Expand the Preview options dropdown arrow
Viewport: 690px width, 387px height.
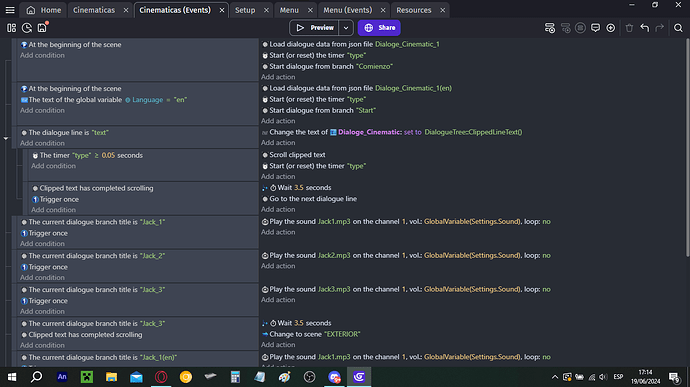(346, 28)
